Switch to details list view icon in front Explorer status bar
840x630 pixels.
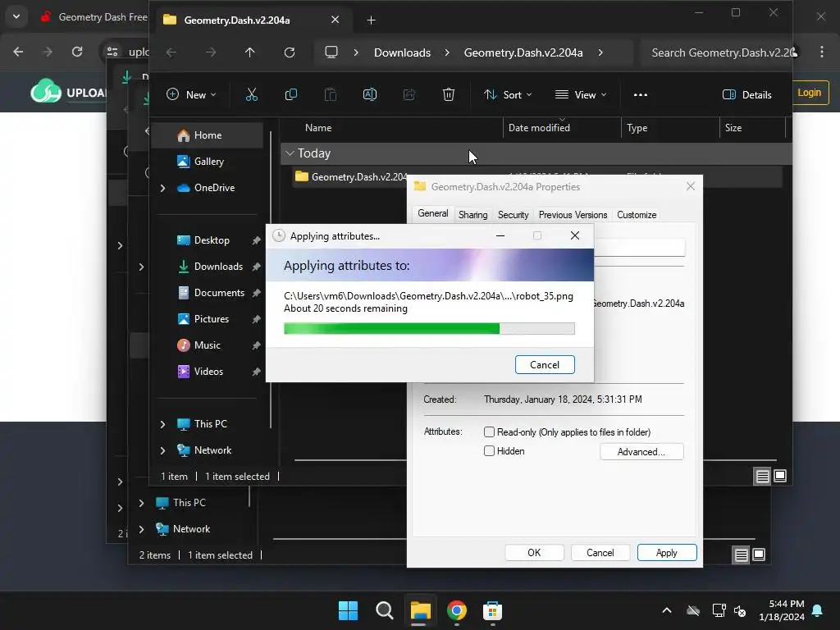tap(762, 476)
